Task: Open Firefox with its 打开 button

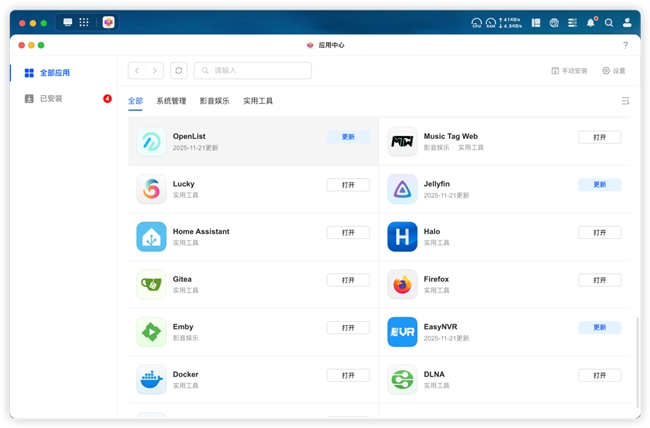Action: (599, 280)
